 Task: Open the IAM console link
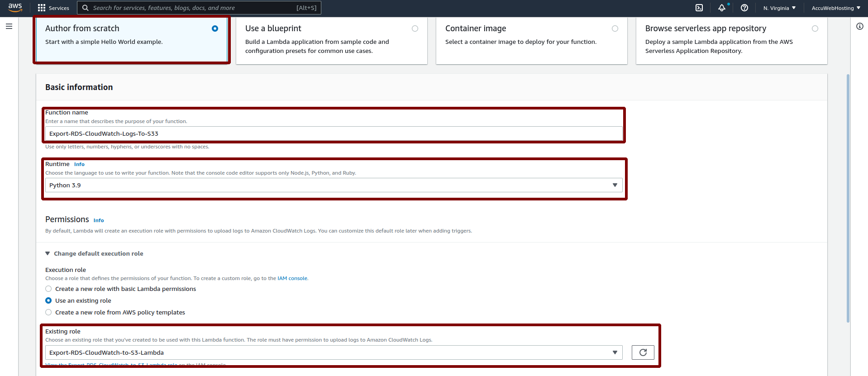292,278
